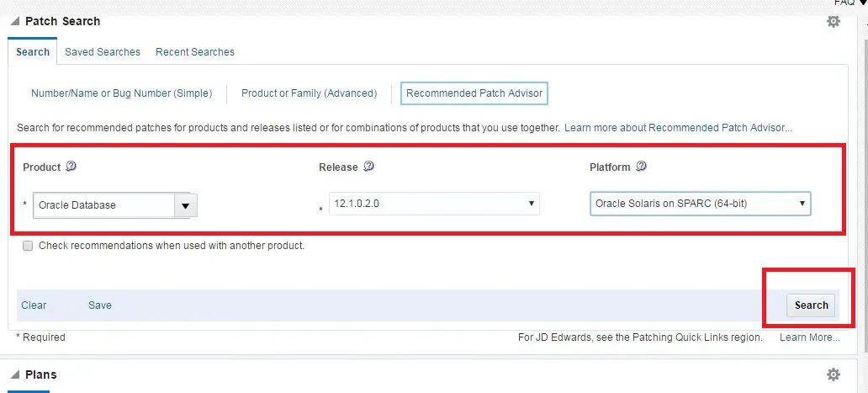868x393 pixels.
Task: Click help icon next to Platform label
Action: click(x=641, y=166)
